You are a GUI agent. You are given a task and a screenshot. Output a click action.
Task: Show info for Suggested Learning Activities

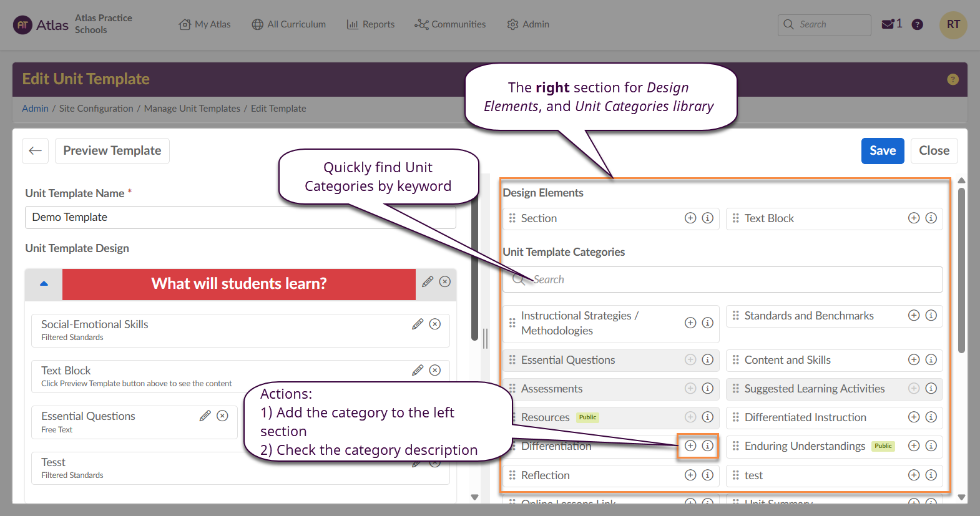931,389
